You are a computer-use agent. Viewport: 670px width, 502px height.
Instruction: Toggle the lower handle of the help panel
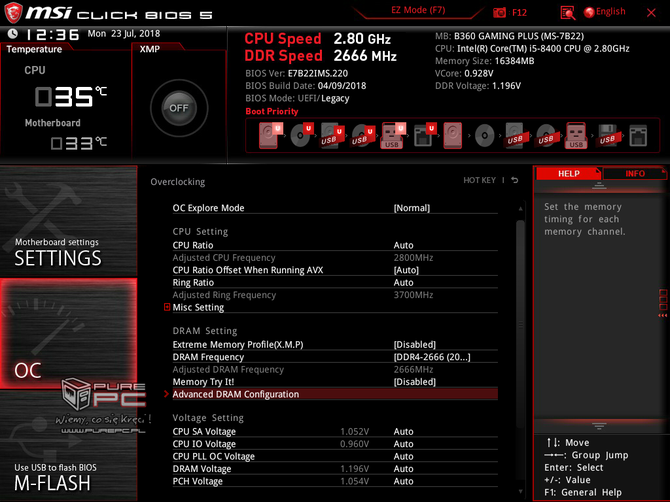tap(599, 426)
